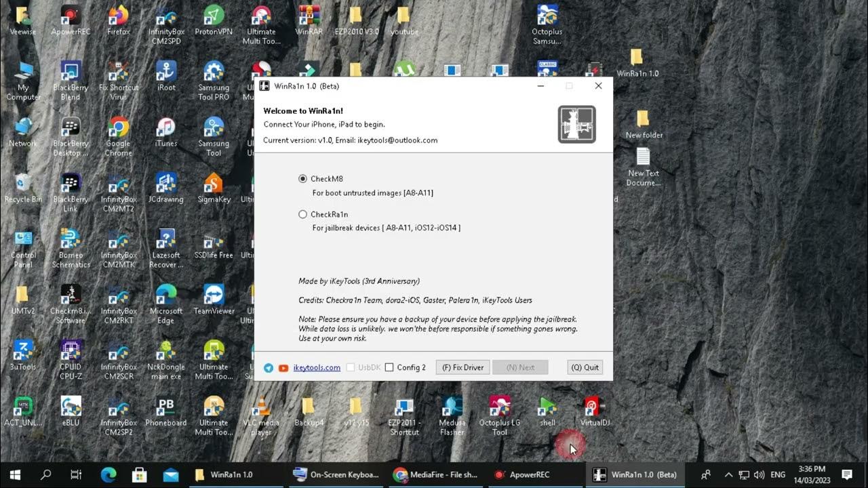This screenshot has width=868, height=488.
Task: Switch to the On-Screen Keyboard taskbar item
Action: pyautogui.click(x=336, y=474)
